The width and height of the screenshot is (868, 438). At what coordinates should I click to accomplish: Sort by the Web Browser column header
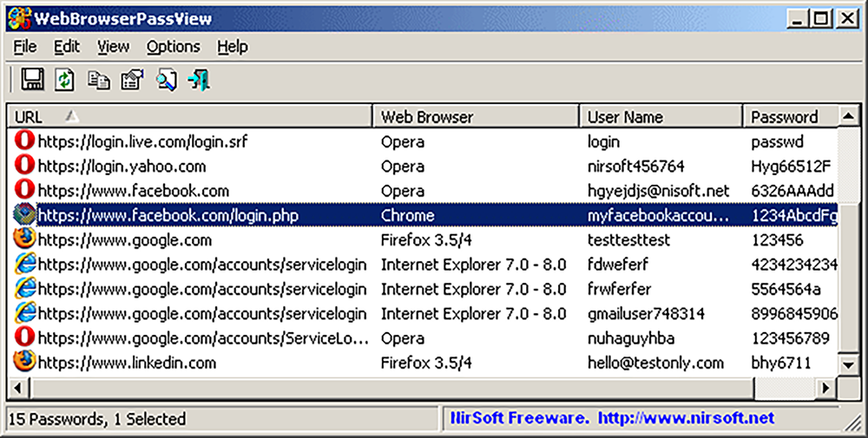pos(476,117)
